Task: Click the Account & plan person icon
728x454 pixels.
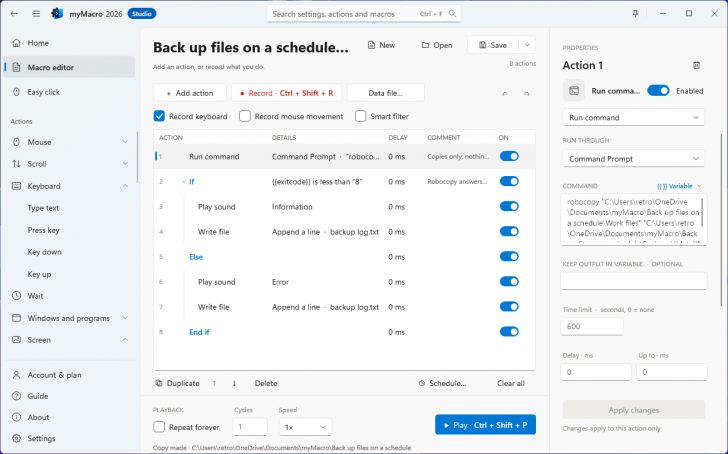Action: pyautogui.click(x=17, y=375)
